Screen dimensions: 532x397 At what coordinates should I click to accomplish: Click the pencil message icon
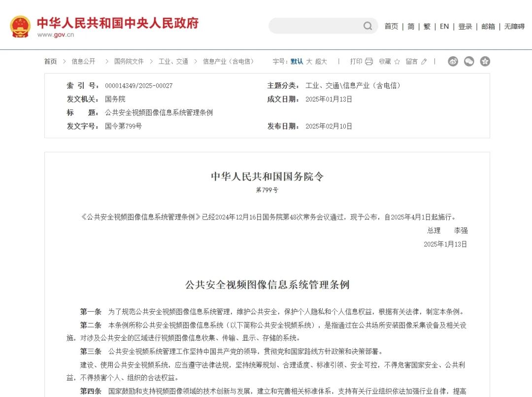click(x=424, y=62)
